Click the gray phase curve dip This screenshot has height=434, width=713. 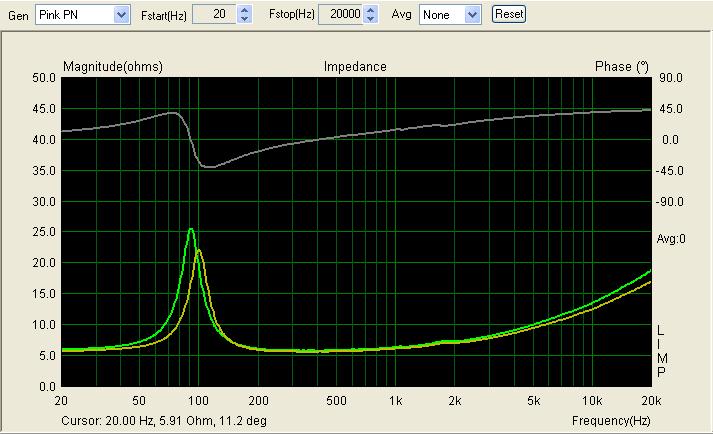[x=209, y=166]
